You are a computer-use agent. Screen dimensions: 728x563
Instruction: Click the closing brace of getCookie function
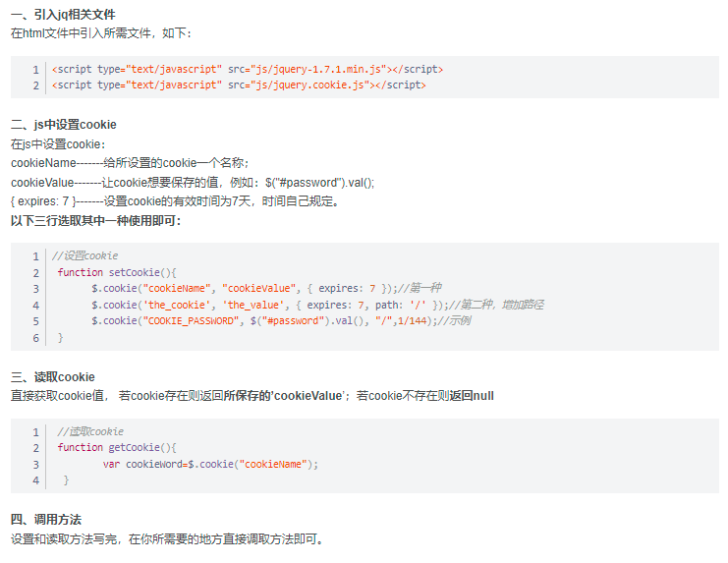[66, 479]
